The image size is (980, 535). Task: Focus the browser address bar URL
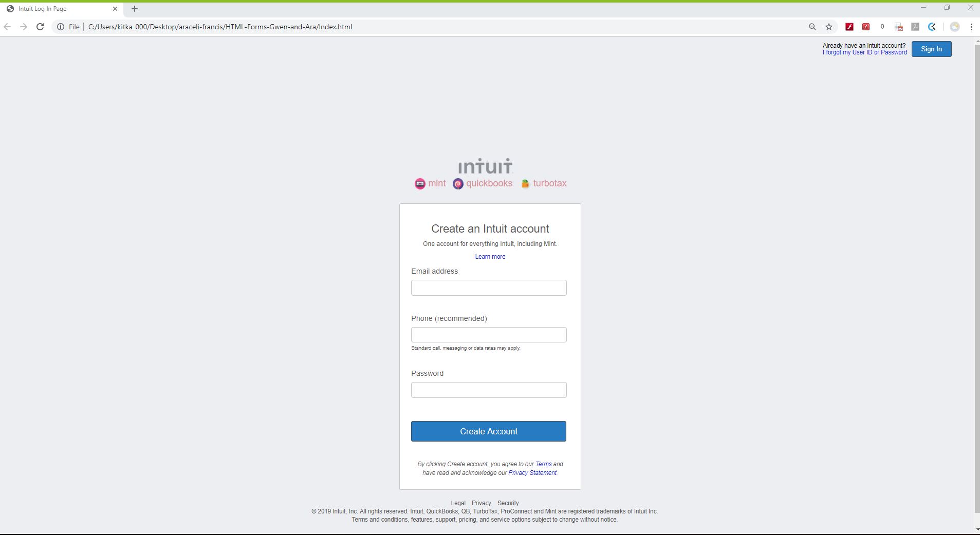tap(220, 27)
